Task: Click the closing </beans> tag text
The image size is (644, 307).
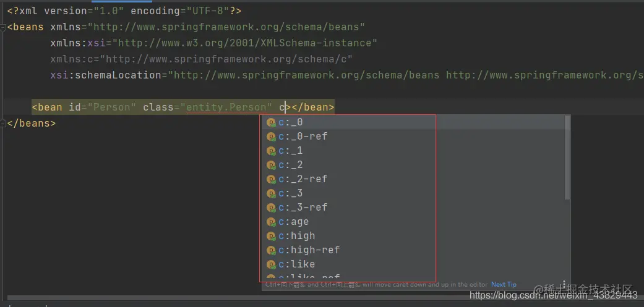Action: point(31,124)
